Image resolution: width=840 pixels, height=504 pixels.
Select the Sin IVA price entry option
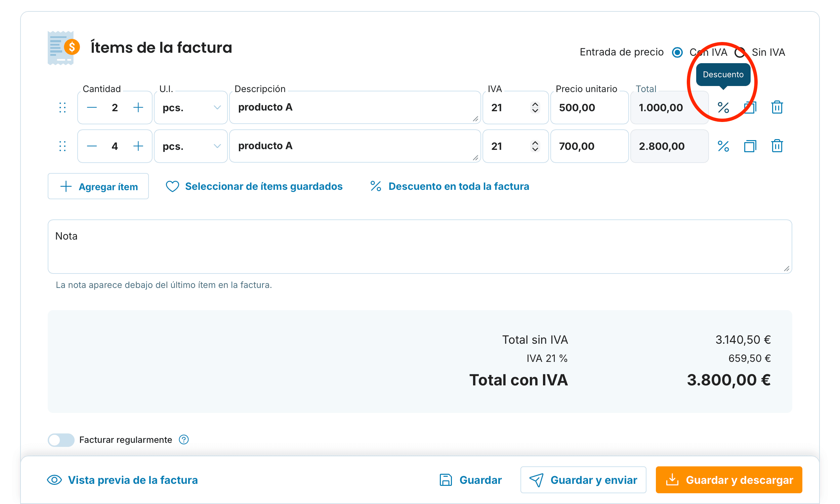(739, 52)
